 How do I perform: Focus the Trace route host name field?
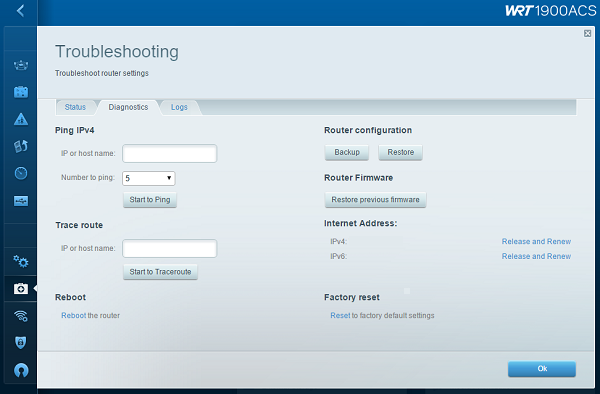point(170,249)
